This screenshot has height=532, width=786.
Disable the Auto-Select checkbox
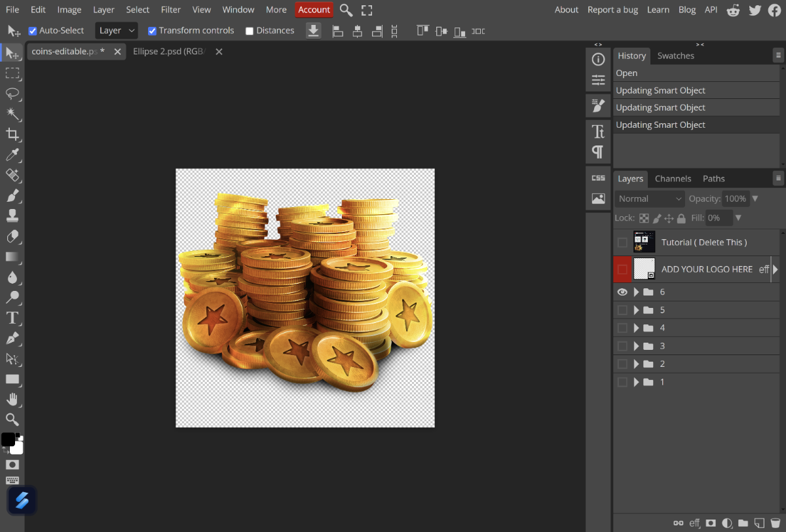33,31
